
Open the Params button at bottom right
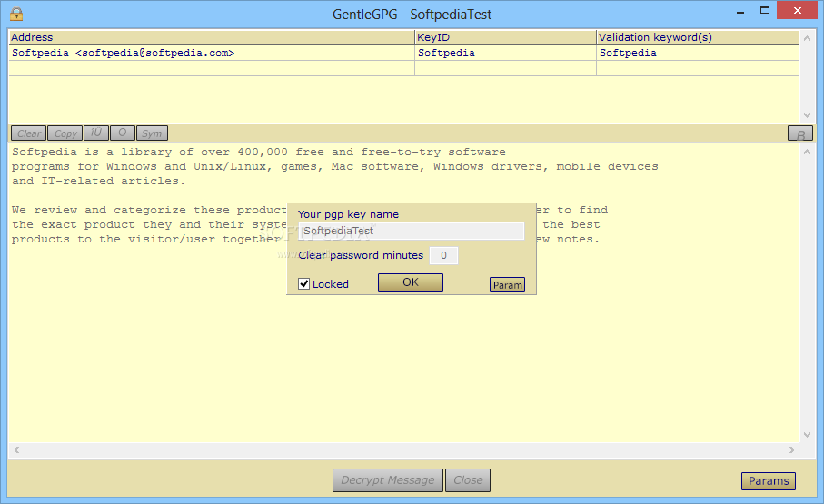[769, 481]
